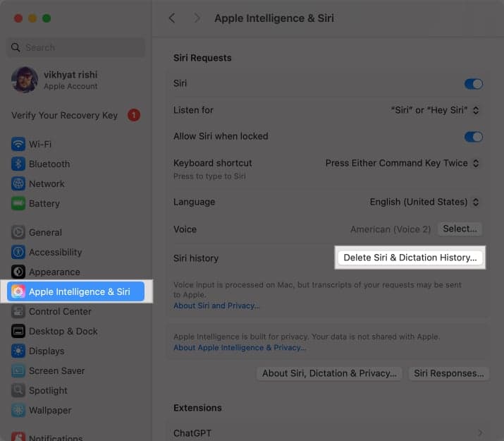Click the Displays sidebar icon
504x441 pixels.
(18, 351)
